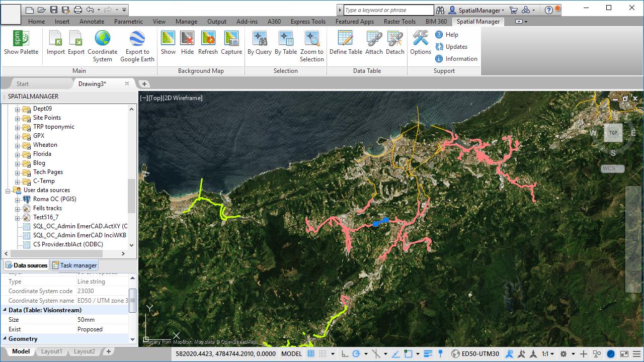Click the New drawing icon
Screen dimensions: 644x362
(x=30, y=10)
